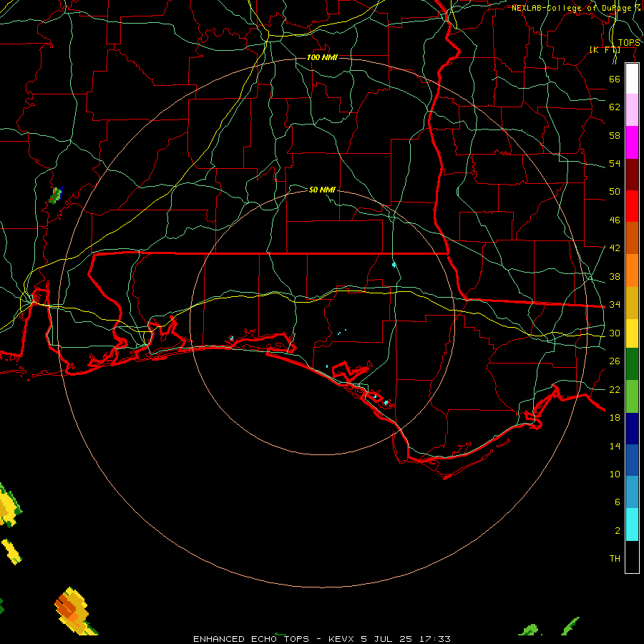The width and height of the screenshot is (644, 644).
Task: Click legend value 26
Action: (x=615, y=361)
